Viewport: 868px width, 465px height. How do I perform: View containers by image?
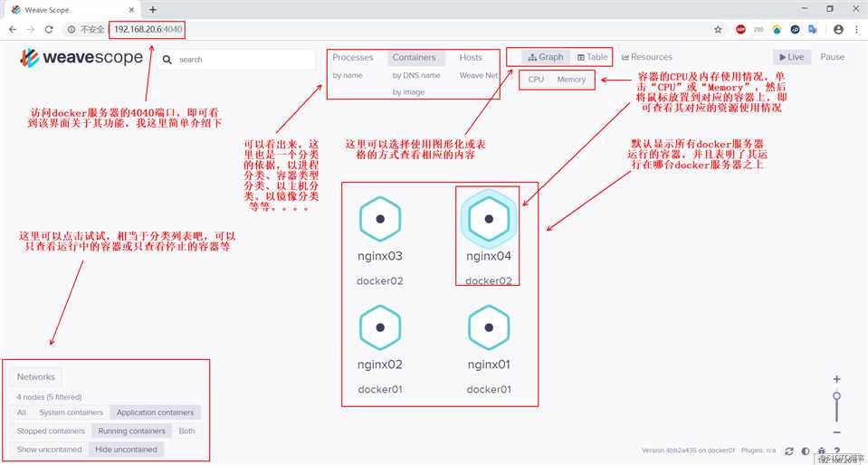coord(408,92)
